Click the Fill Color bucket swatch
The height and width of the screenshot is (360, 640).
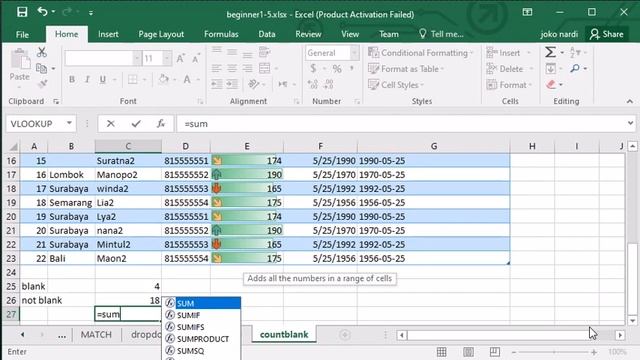pos(163,79)
